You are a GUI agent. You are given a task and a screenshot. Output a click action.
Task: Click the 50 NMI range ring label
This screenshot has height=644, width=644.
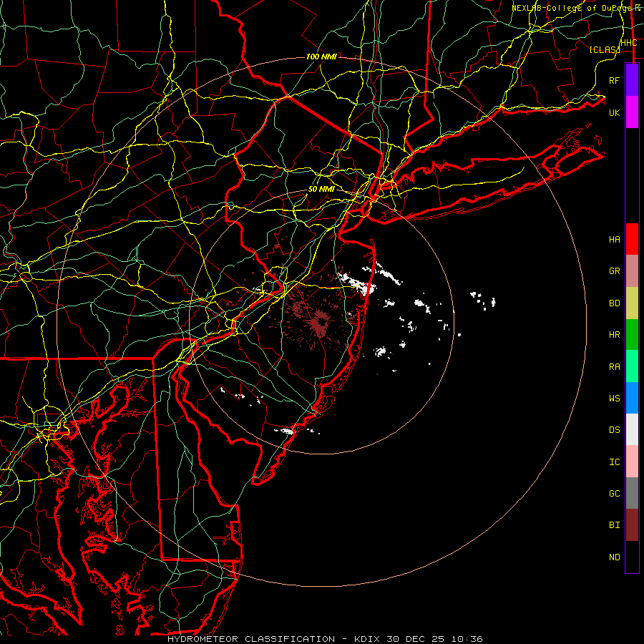pos(321,189)
